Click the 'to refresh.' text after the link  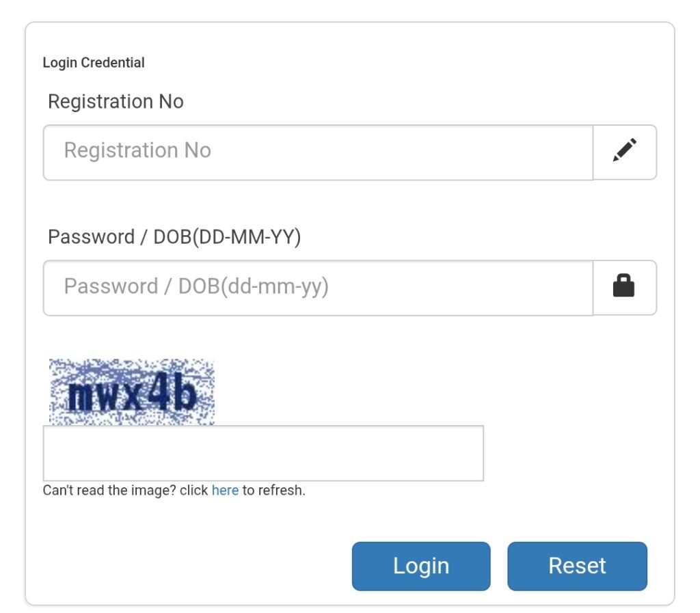pos(273,491)
